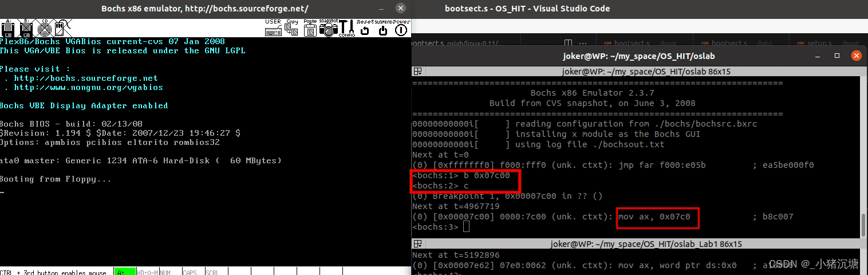Click the '; b8c007' opcode bytes text

tap(773, 217)
